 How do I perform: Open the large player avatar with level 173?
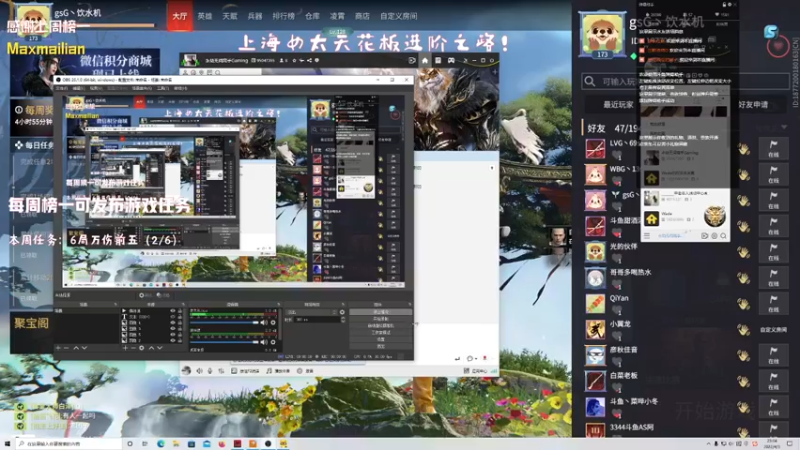tap(603, 34)
